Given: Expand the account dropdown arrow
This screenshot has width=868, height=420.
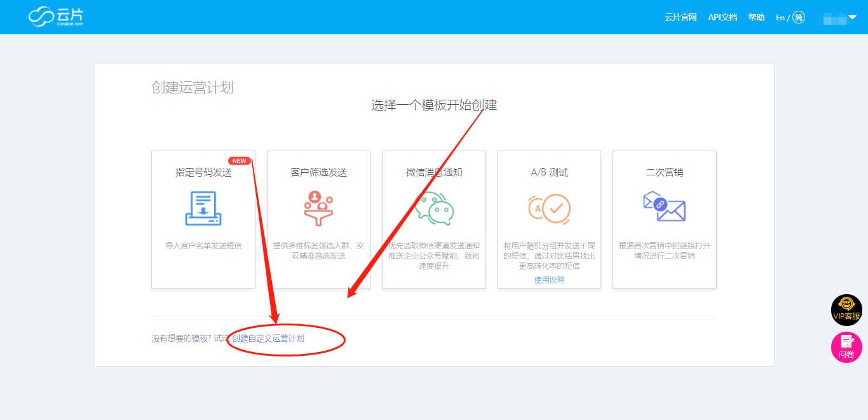Looking at the screenshot, I should pos(853,17).
